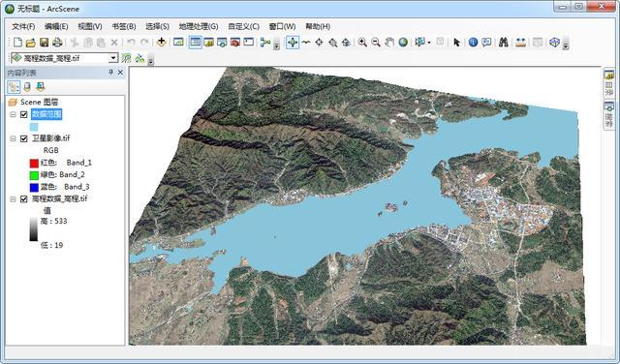Screen dimensions: 620x364
Task: Choose the Select Elements arrow tool
Action: [x=456, y=42]
